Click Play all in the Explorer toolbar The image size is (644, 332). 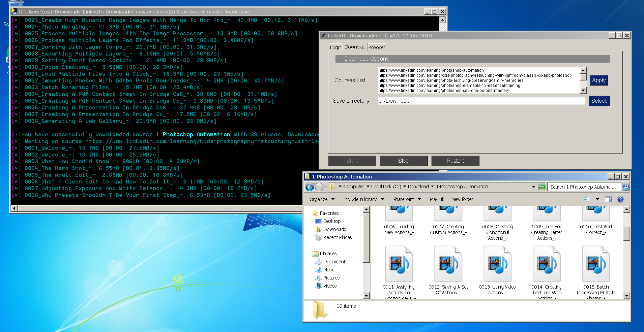tap(437, 199)
